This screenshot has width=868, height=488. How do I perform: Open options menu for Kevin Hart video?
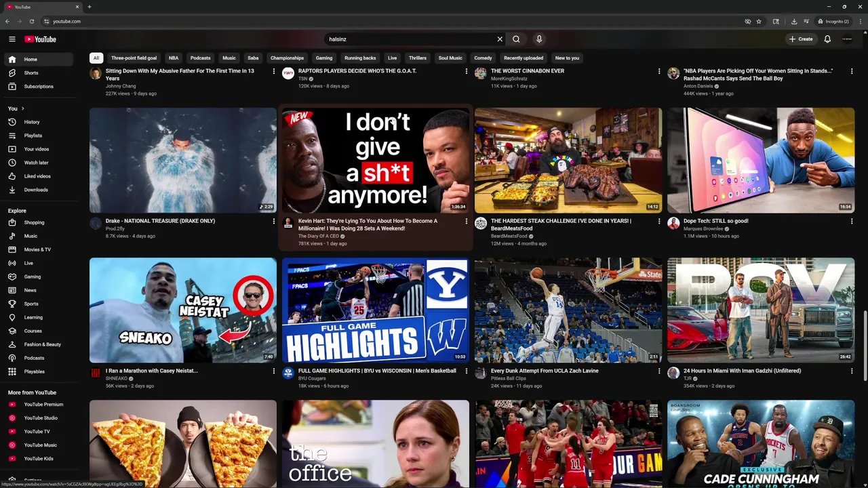(x=467, y=221)
